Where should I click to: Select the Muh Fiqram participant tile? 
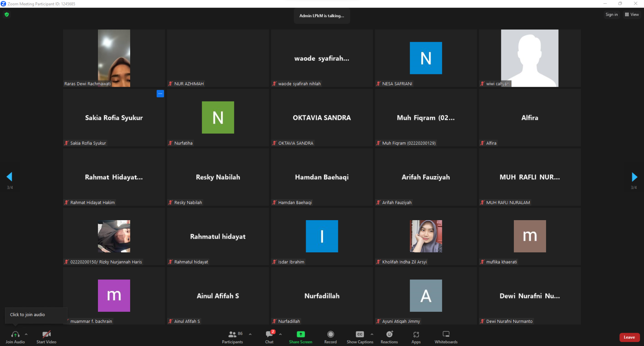click(x=426, y=118)
